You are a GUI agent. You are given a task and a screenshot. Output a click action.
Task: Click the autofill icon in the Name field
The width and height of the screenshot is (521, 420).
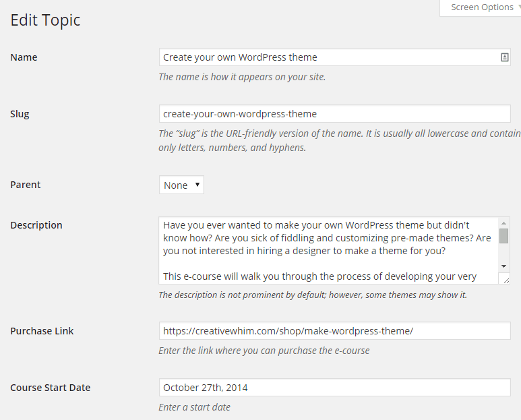click(x=504, y=57)
